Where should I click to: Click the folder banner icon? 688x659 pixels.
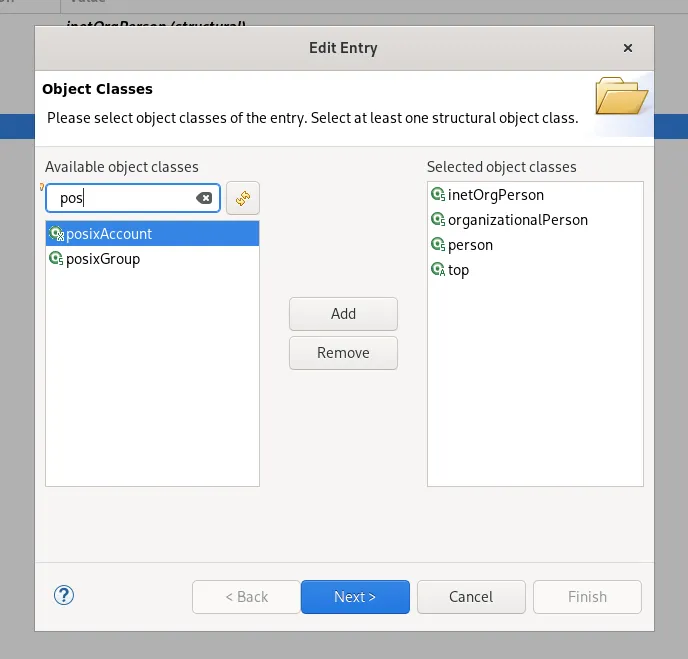(622, 98)
